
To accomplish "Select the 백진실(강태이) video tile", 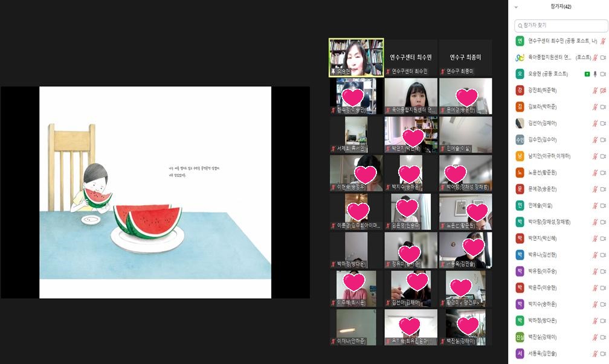I will (x=465, y=327).
